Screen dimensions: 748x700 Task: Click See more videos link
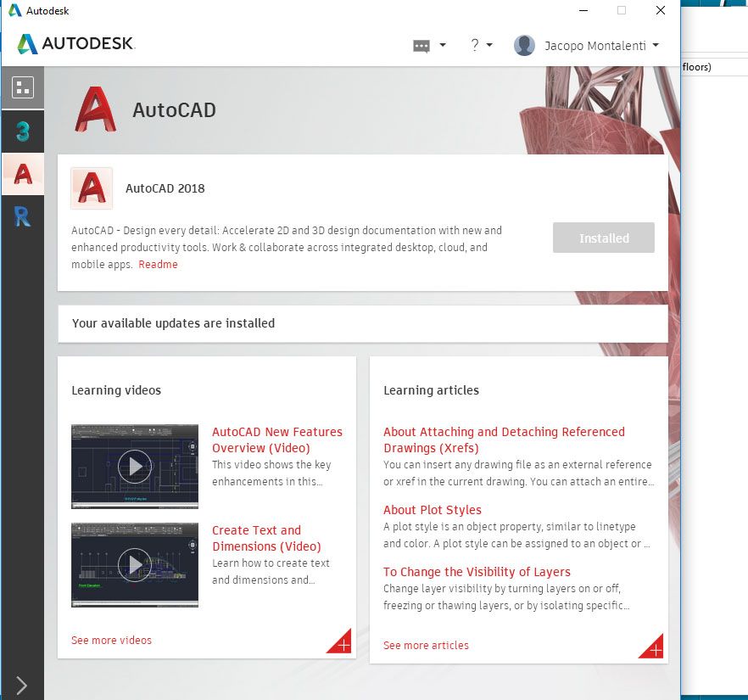(x=111, y=641)
